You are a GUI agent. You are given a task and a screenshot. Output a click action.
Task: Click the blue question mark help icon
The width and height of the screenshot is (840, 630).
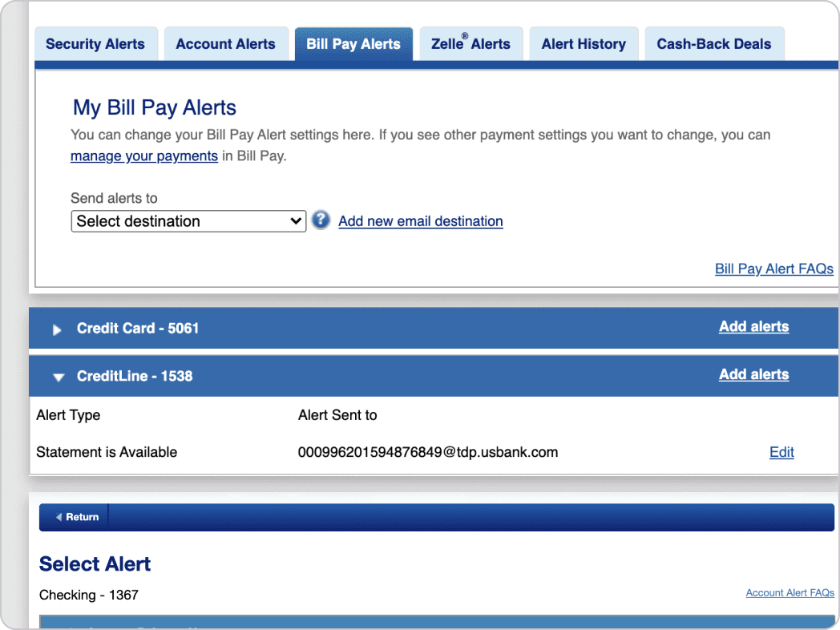[321, 220]
